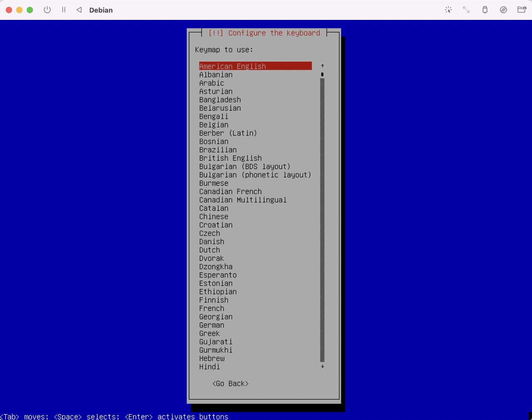Click the scroll up arrow of keymap list
This screenshot has height=420, width=532.
click(322, 66)
